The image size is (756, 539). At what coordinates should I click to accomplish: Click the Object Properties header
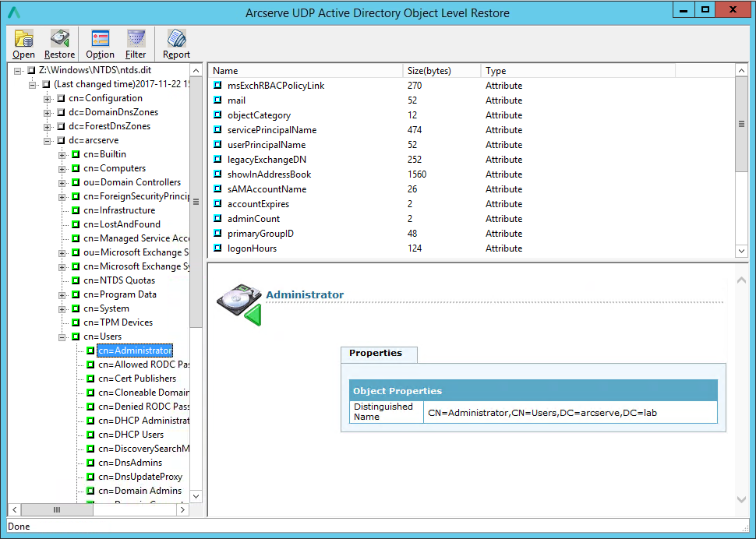click(x=533, y=391)
